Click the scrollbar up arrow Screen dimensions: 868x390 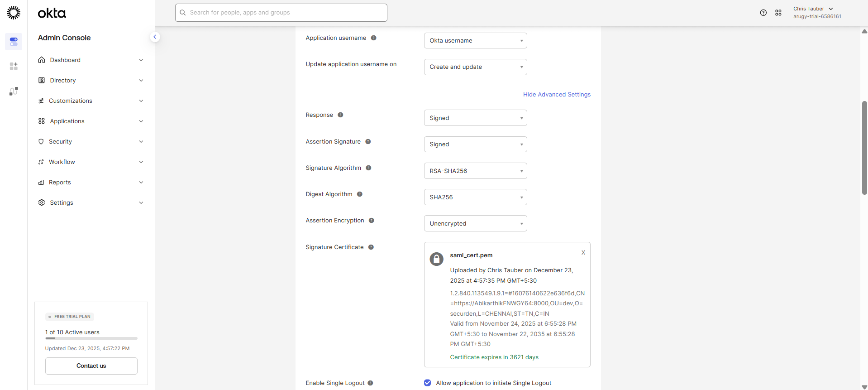(864, 31)
